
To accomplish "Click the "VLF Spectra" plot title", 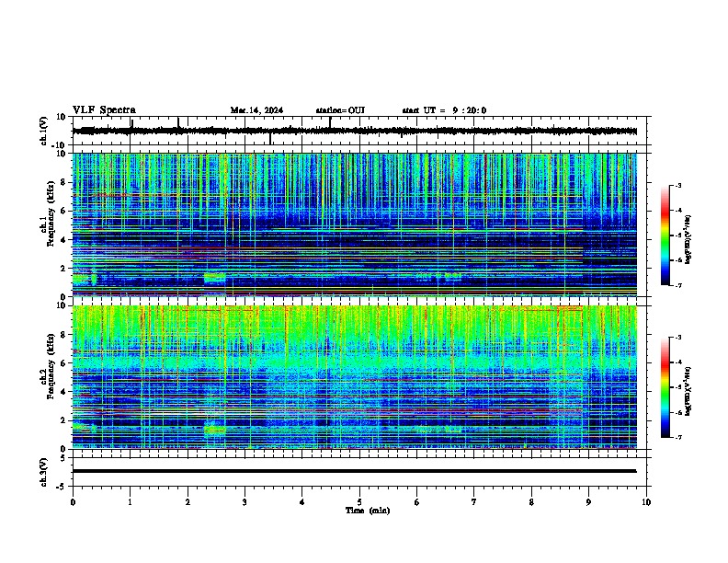I will pyautogui.click(x=104, y=110).
